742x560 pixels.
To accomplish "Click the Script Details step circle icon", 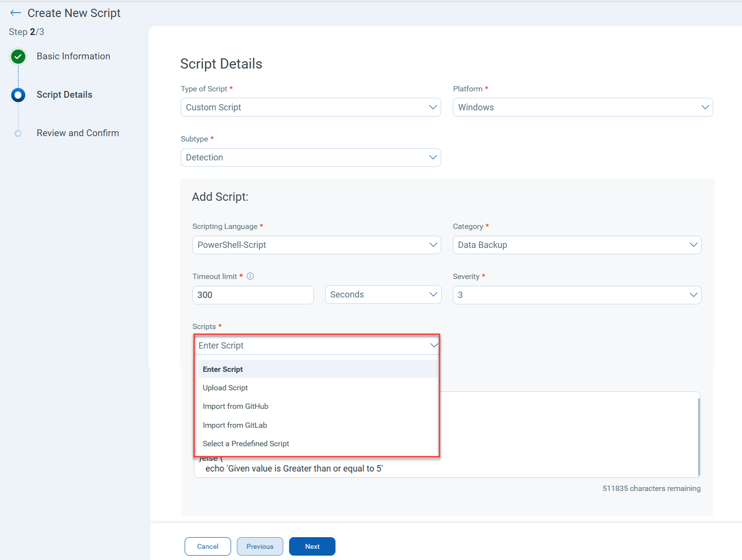I will (x=18, y=95).
